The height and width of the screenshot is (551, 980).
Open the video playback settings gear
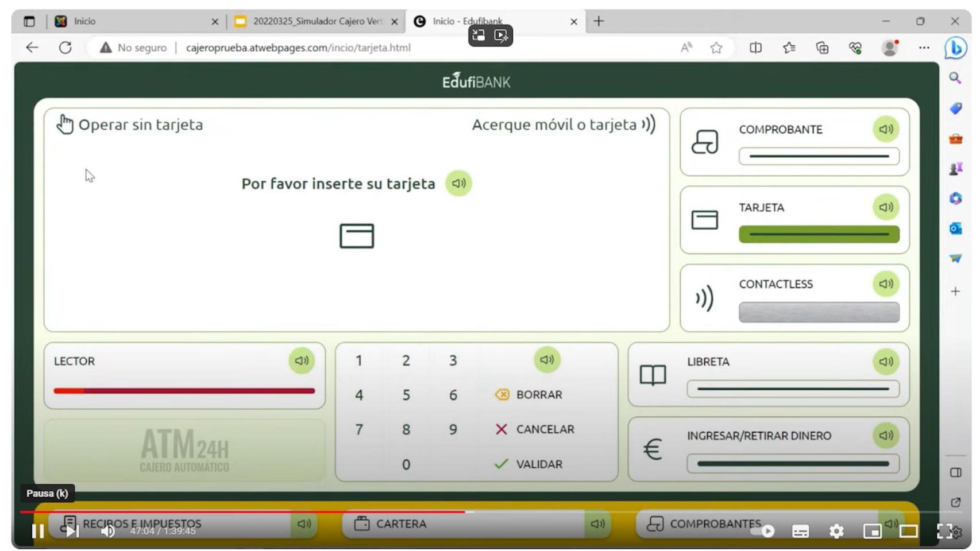point(838,531)
